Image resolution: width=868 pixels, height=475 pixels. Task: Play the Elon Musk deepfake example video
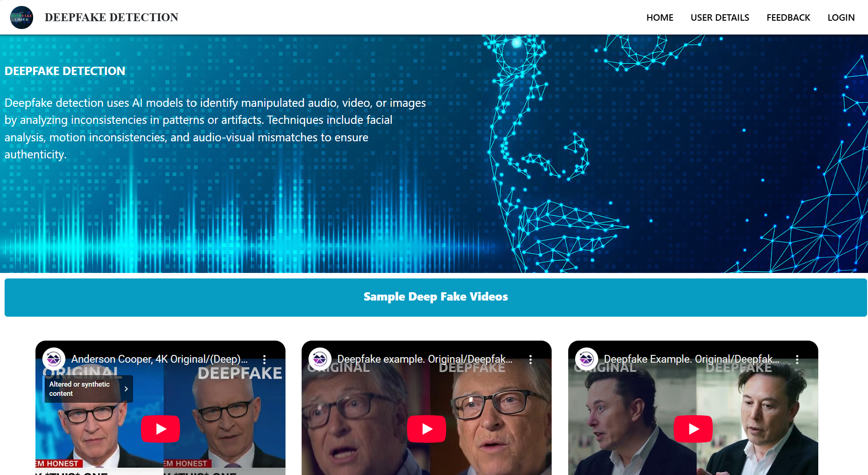click(693, 429)
